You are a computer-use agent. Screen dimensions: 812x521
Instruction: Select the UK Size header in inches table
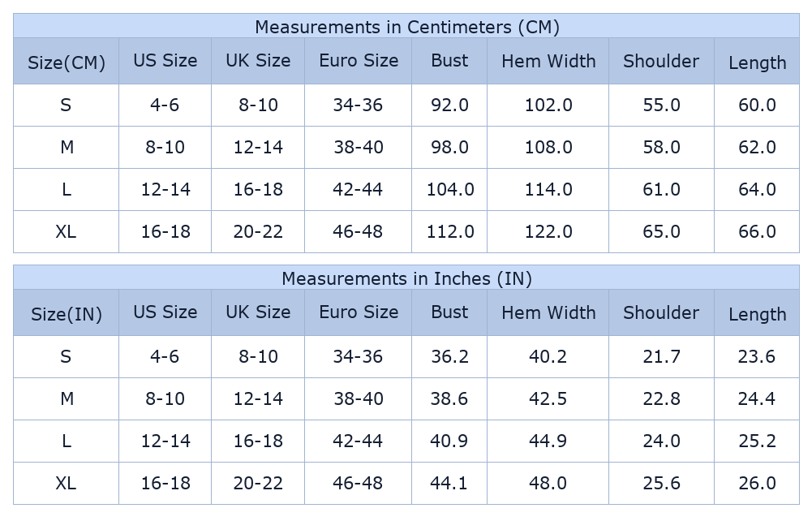tap(258, 312)
